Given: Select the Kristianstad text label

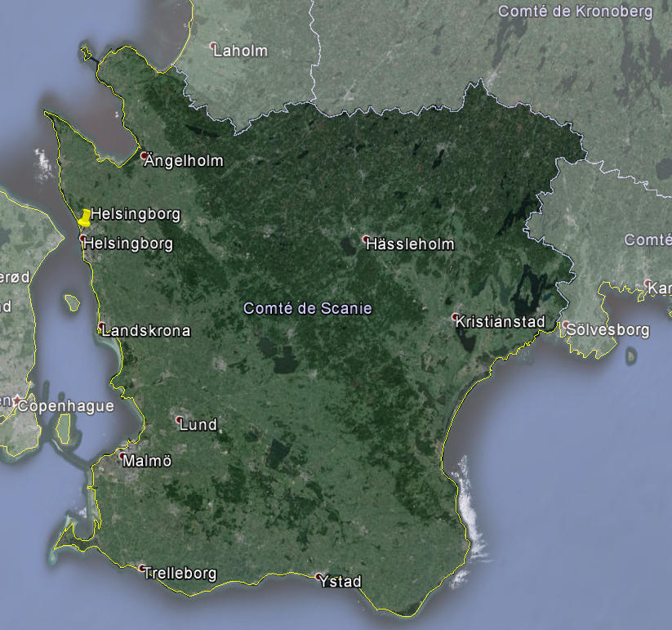Looking at the screenshot, I should tap(501, 322).
